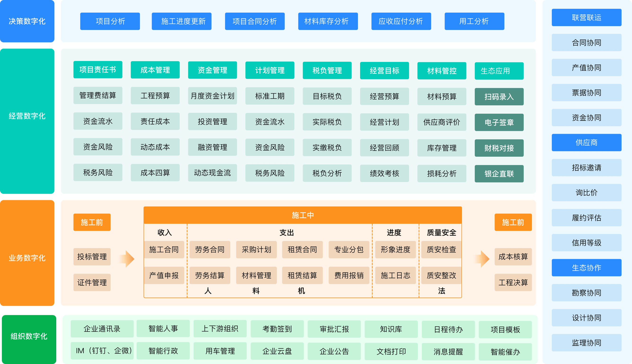Open 动态现金流 under 资金管理

point(212,173)
